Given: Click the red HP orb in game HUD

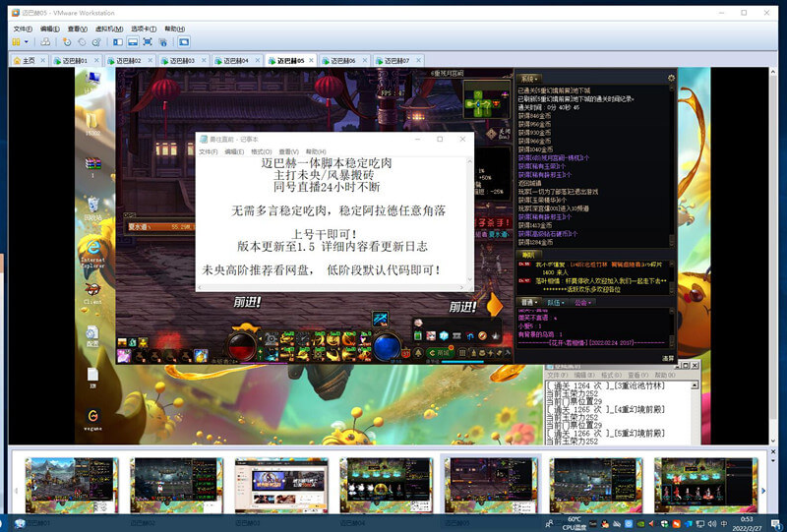Looking at the screenshot, I should pyautogui.click(x=242, y=346).
